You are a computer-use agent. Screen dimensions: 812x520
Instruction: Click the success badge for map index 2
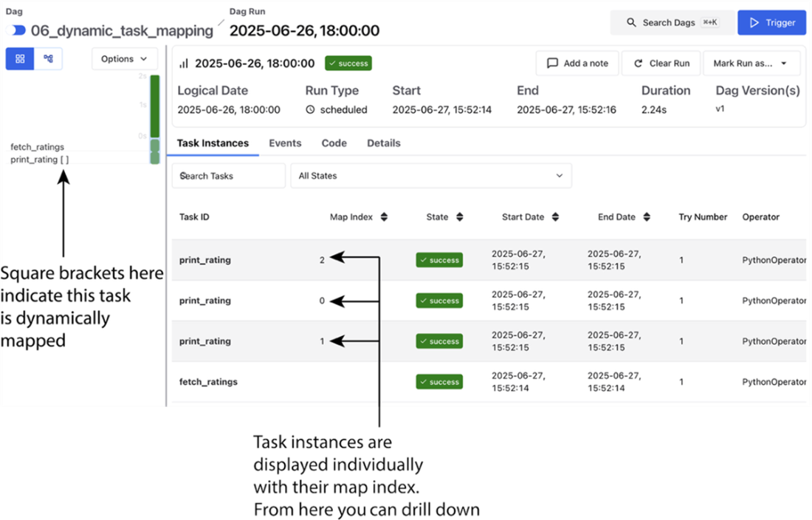439,260
